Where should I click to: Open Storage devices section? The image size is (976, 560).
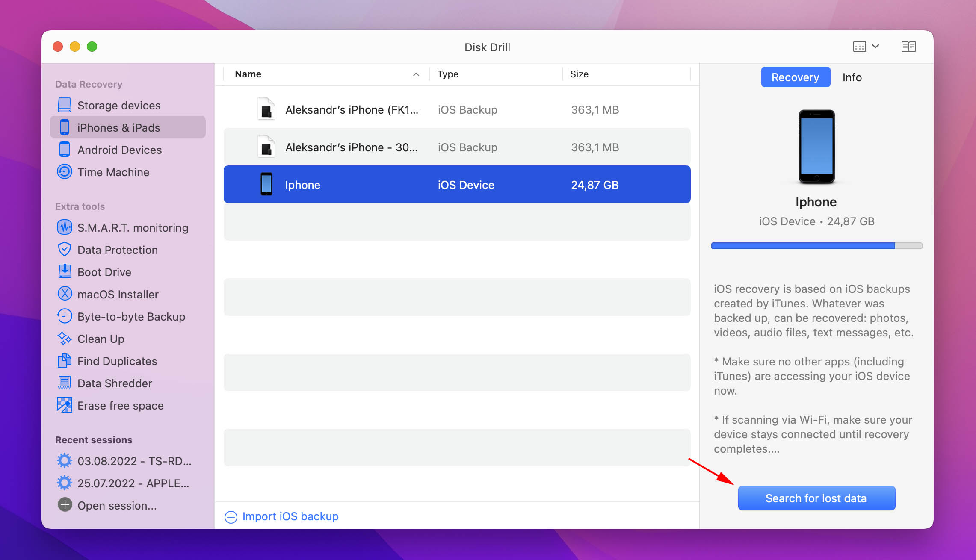point(128,105)
